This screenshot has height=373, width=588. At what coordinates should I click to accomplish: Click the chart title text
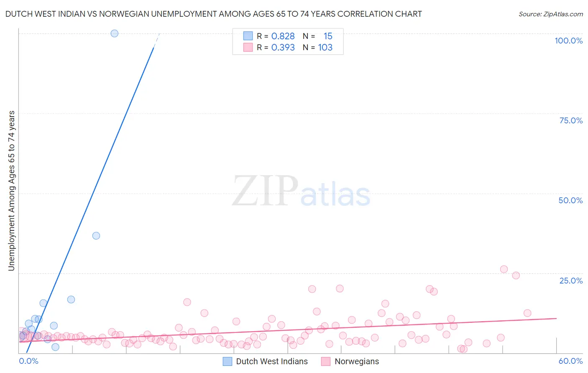(213, 14)
